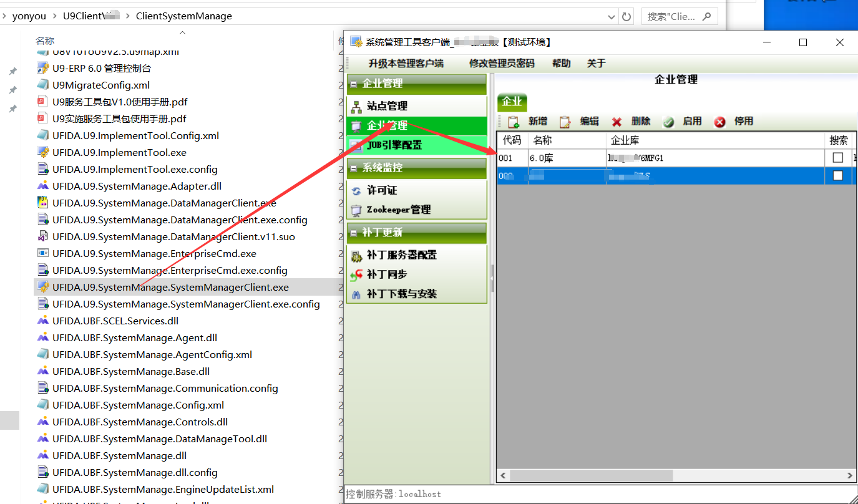
Task: Open 补丁同步 sidebar item
Action: coord(416,274)
